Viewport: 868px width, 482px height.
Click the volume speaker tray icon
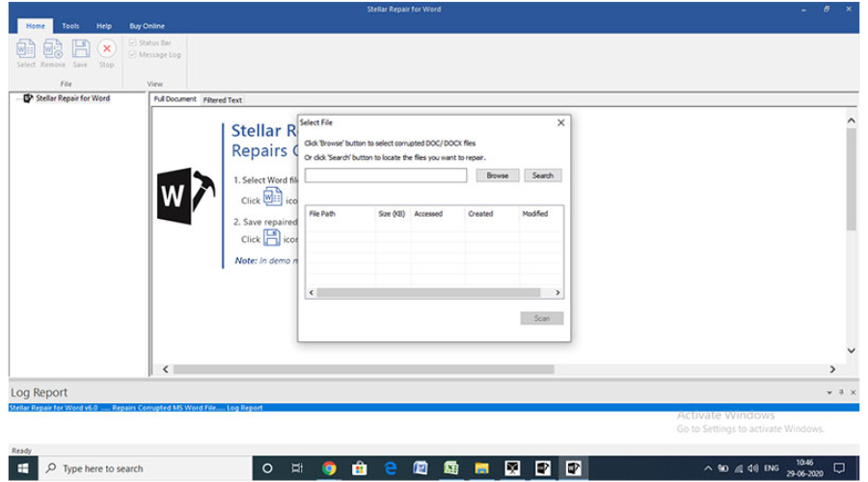coord(753,469)
